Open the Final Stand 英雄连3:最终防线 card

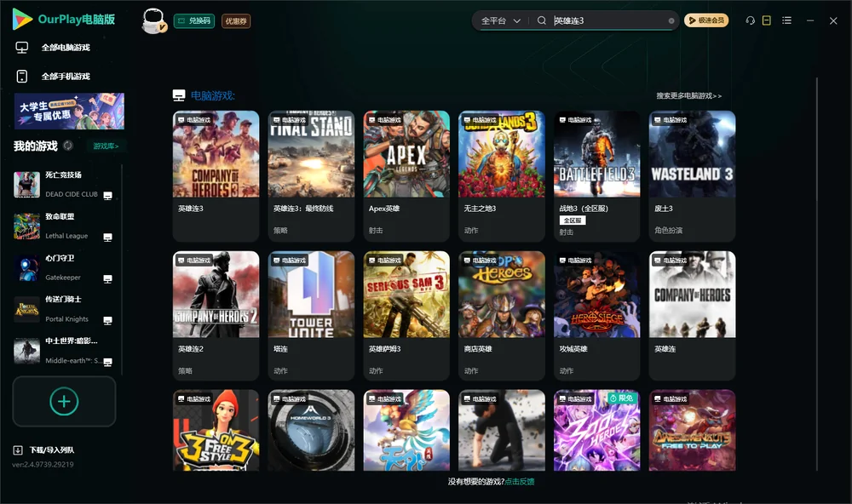point(311,176)
